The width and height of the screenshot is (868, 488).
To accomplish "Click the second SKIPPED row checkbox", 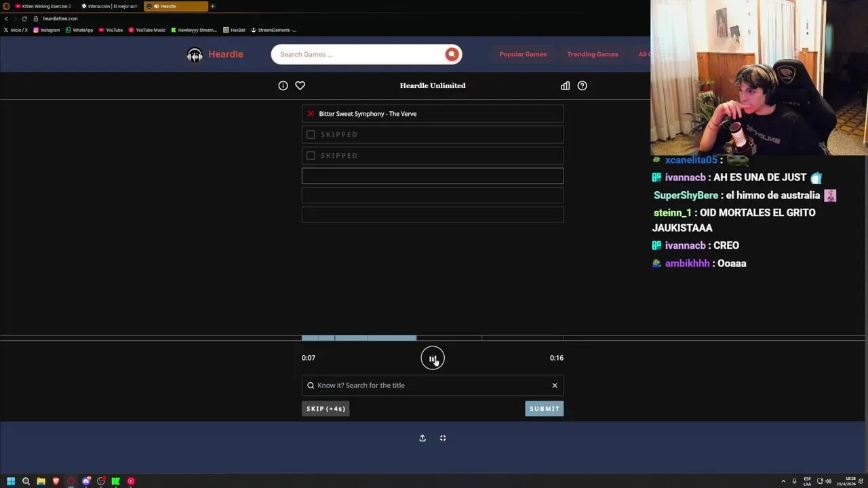I will click(x=311, y=155).
